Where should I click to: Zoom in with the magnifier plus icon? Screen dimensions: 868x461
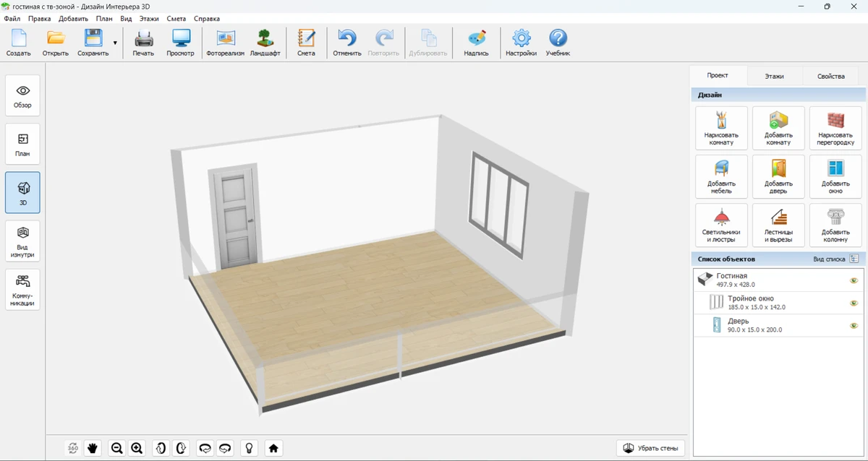(x=137, y=448)
